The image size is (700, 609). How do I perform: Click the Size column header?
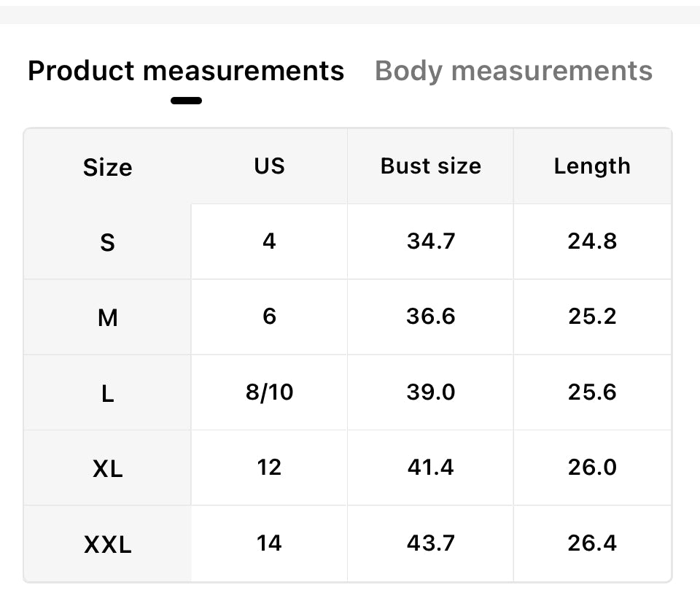(x=107, y=167)
